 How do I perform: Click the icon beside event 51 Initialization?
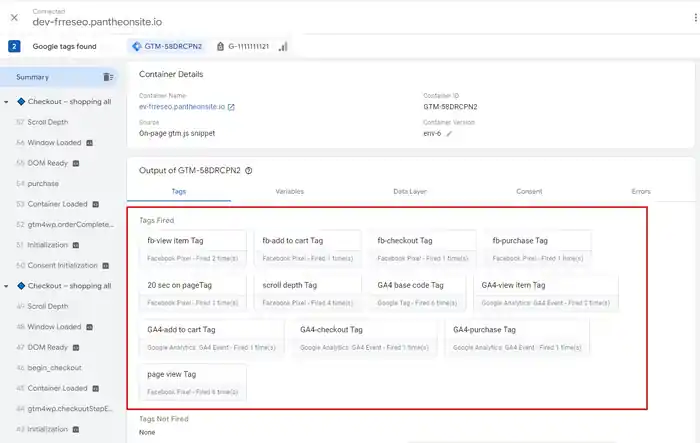pos(76,245)
